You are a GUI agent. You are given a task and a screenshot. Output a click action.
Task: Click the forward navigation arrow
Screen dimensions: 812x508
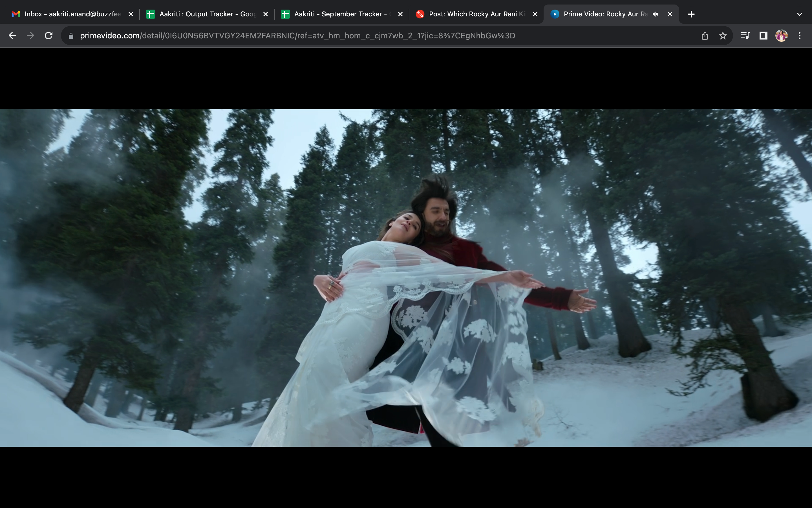click(30, 36)
